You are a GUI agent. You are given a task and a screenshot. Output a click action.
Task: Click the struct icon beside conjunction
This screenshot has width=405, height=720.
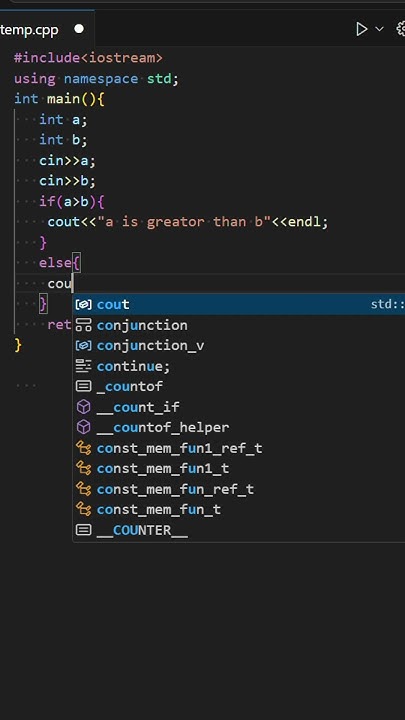click(x=83, y=325)
